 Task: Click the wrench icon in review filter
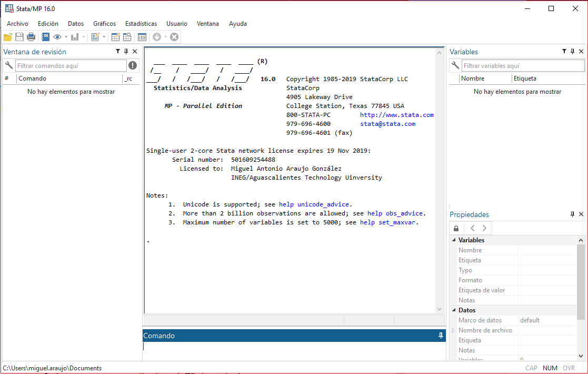point(9,66)
